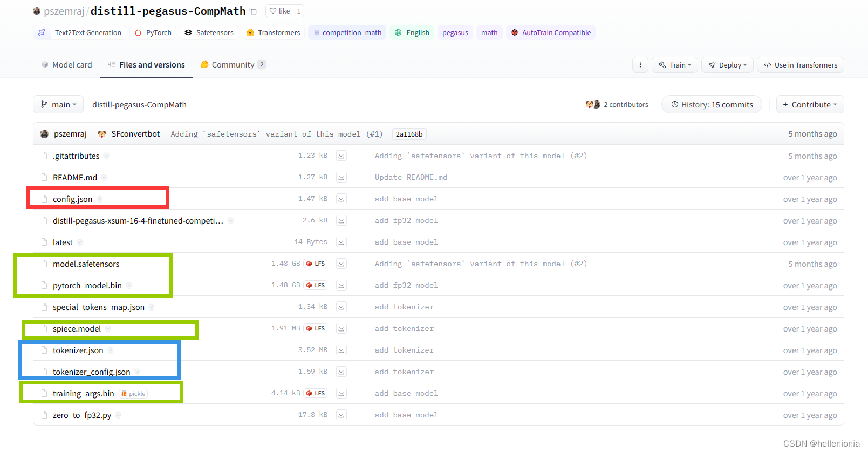The width and height of the screenshot is (868, 452).
Task: Open the pytorch_model.bin file
Action: [x=87, y=286]
